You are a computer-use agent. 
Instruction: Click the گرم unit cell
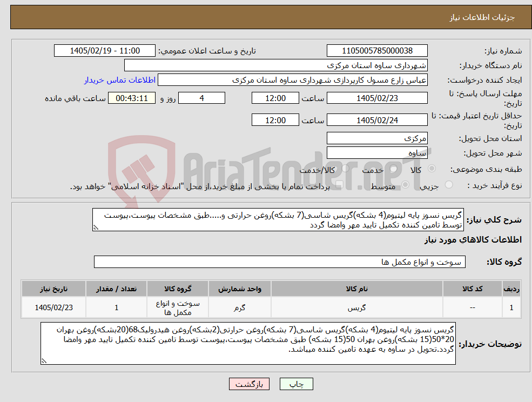(240, 307)
